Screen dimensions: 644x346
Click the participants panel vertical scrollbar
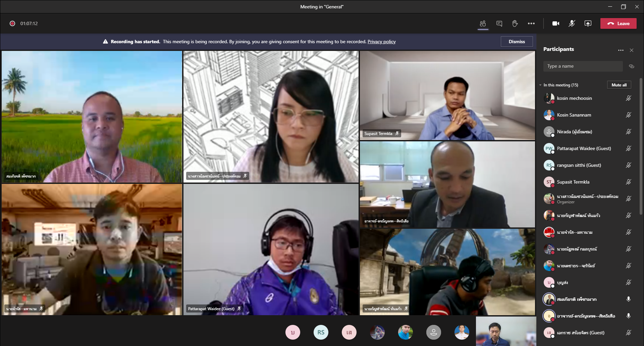tap(641, 147)
